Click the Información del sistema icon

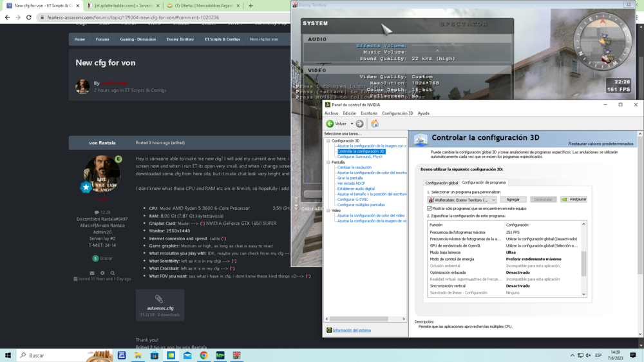329,330
